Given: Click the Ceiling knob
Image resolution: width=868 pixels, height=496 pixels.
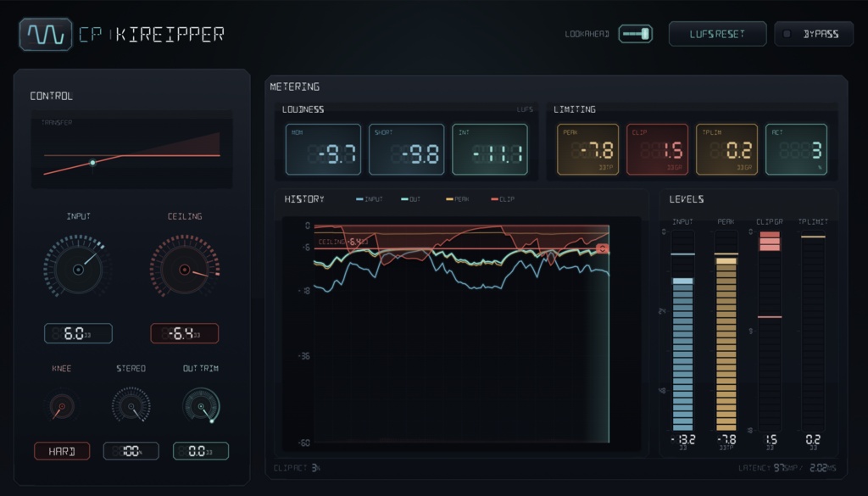Looking at the screenshot, I should pyautogui.click(x=184, y=270).
